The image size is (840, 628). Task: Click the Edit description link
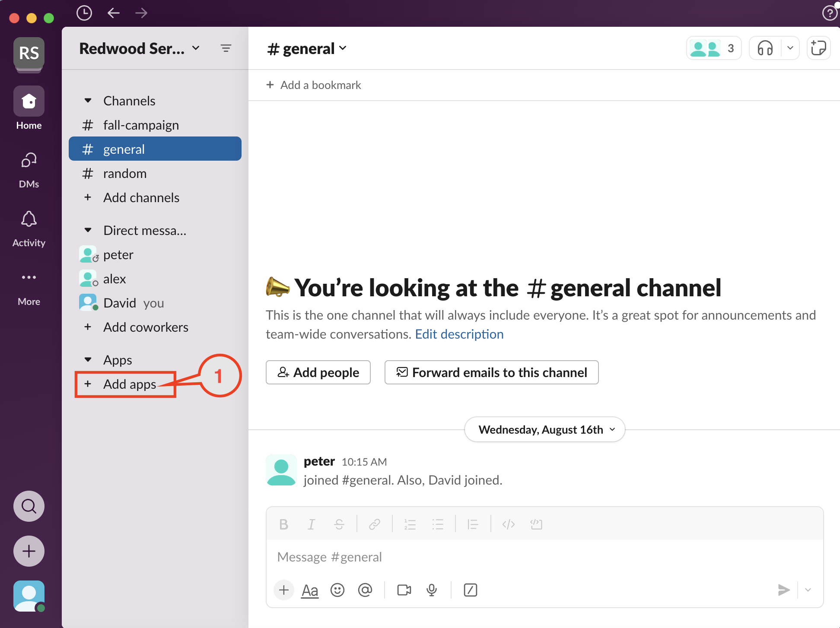459,334
